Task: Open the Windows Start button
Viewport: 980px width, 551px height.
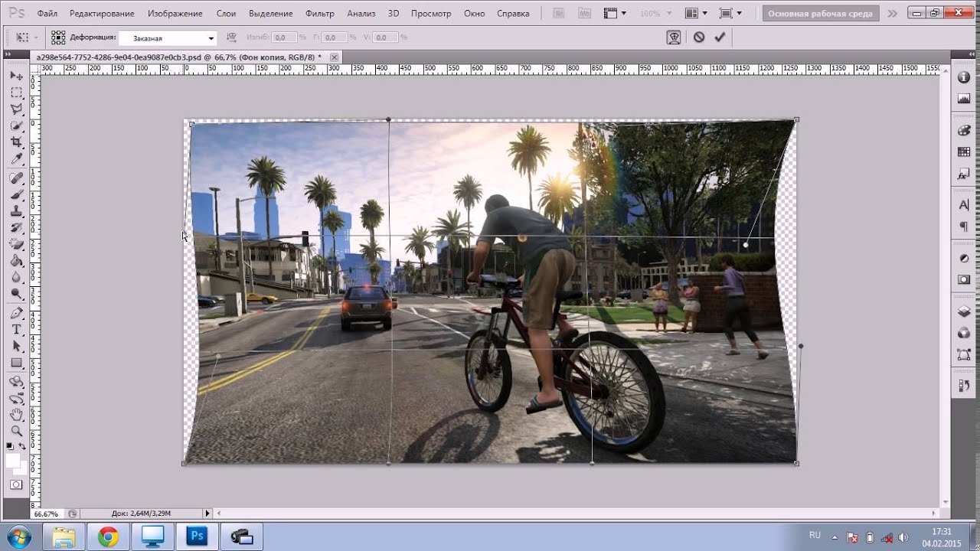Action: click(x=18, y=536)
